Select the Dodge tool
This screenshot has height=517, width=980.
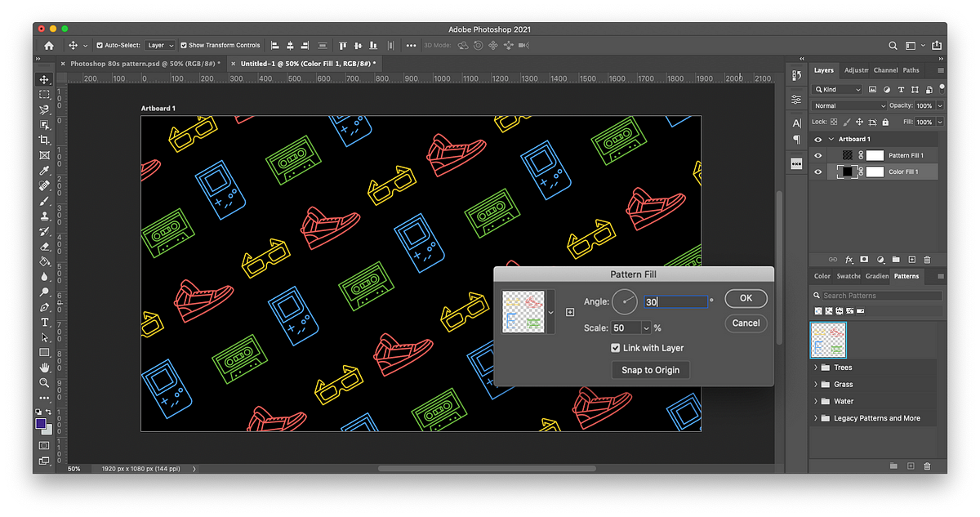pos(45,292)
